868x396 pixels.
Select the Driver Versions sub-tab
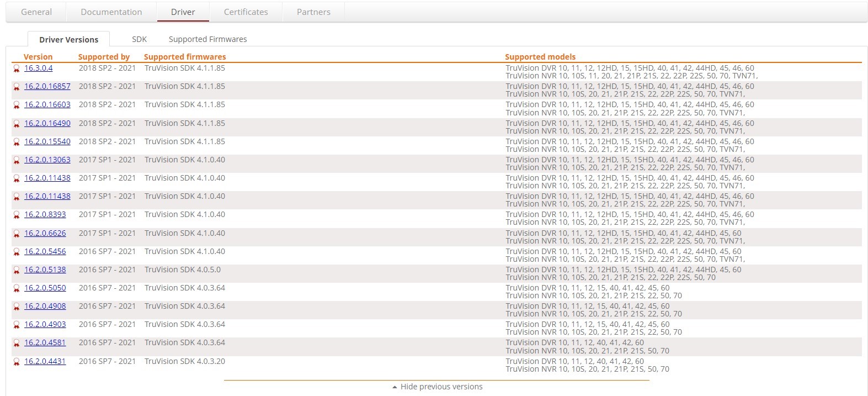[68, 39]
